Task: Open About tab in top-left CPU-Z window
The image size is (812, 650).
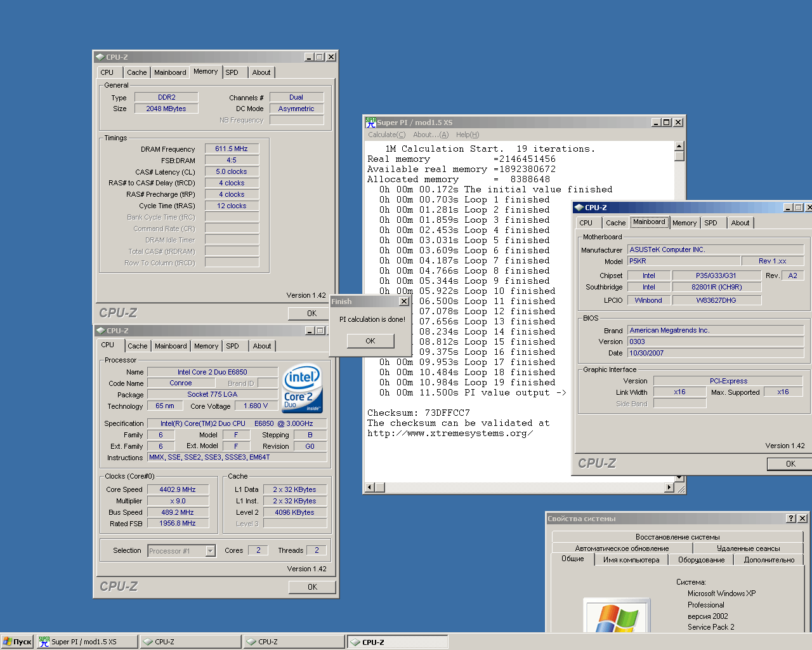Action: (x=261, y=72)
